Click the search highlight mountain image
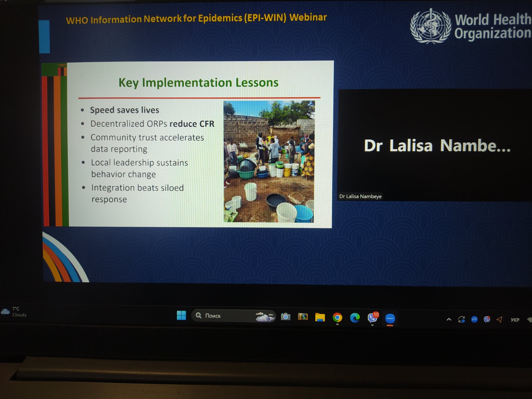The width and height of the screenshot is (532, 399). pyautogui.click(x=265, y=316)
